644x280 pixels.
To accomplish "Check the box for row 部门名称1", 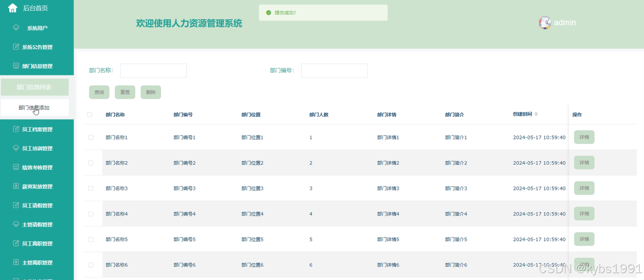I will [x=91, y=137].
